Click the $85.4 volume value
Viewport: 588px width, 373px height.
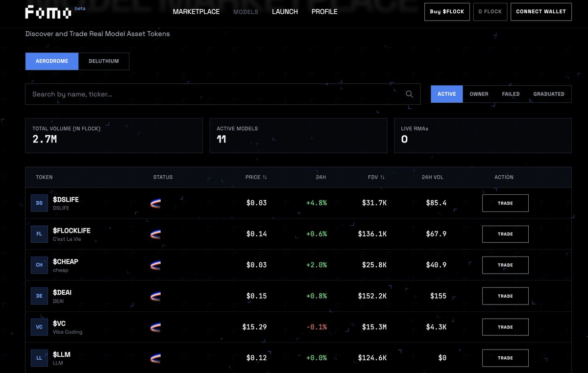(436, 203)
